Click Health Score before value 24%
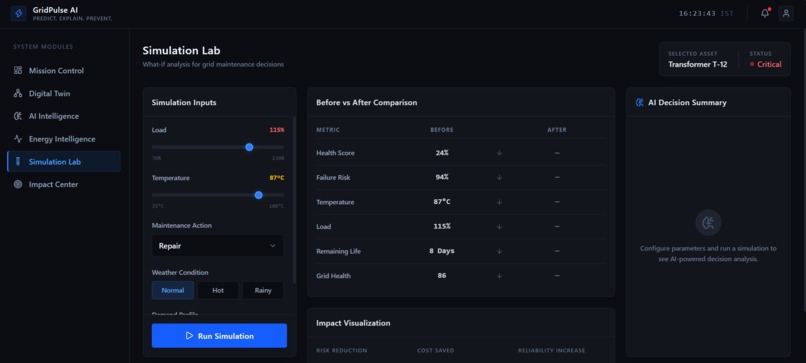Image resolution: width=806 pixels, height=363 pixels. (x=442, y=153)
